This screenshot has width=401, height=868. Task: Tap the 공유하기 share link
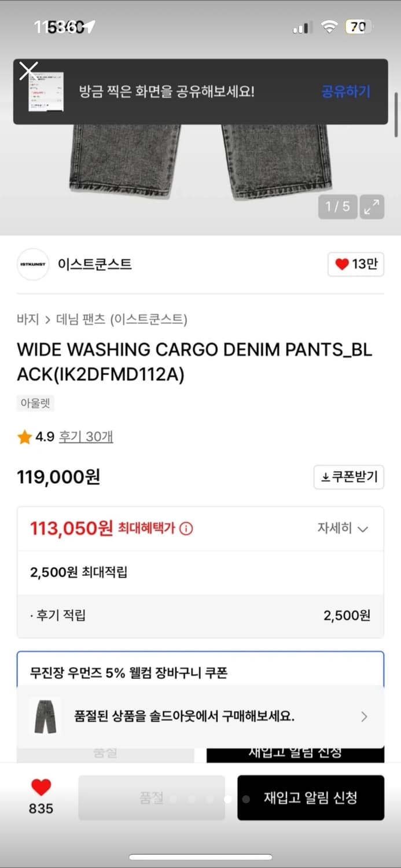(x=345, y=92)
